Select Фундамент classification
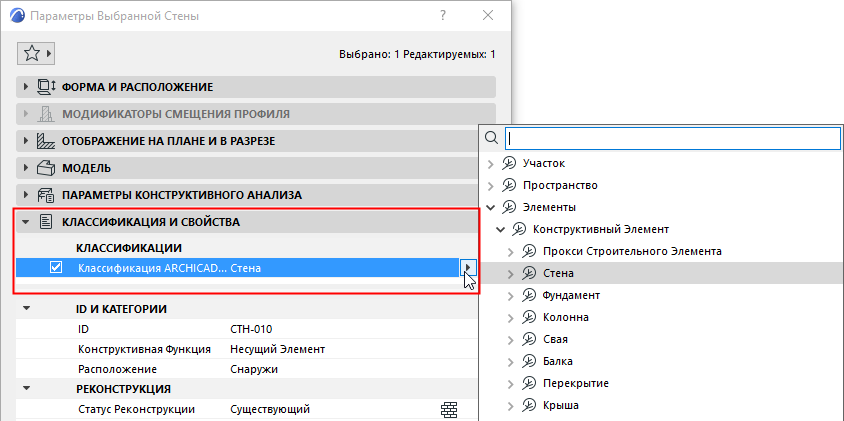Screen dimensions: 844x421 (572, 295)
